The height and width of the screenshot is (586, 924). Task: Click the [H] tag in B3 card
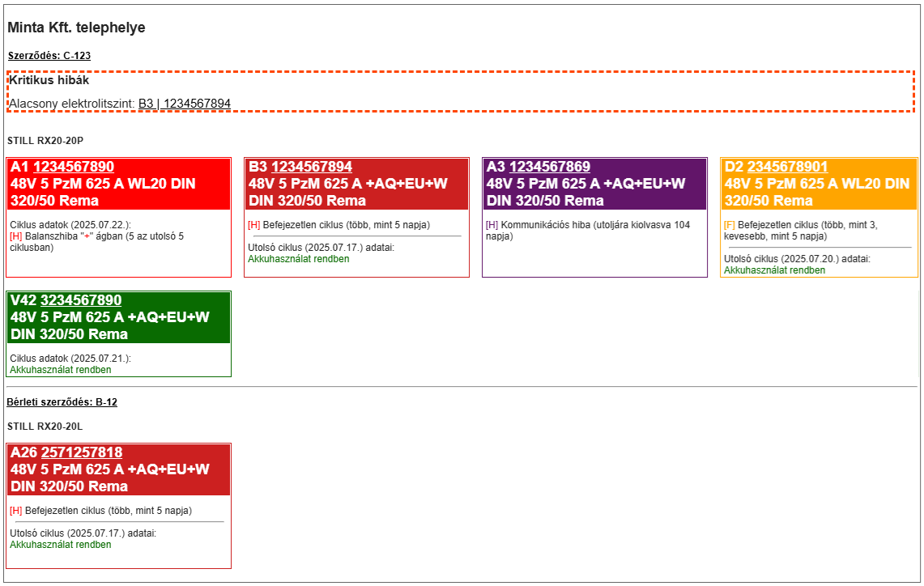point(254,224)
